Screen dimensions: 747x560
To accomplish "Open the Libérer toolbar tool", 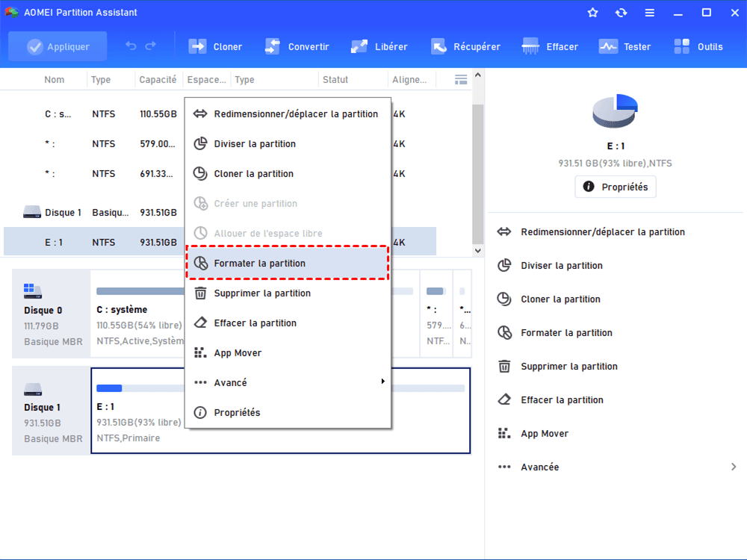I will click(x=379, y=46).
